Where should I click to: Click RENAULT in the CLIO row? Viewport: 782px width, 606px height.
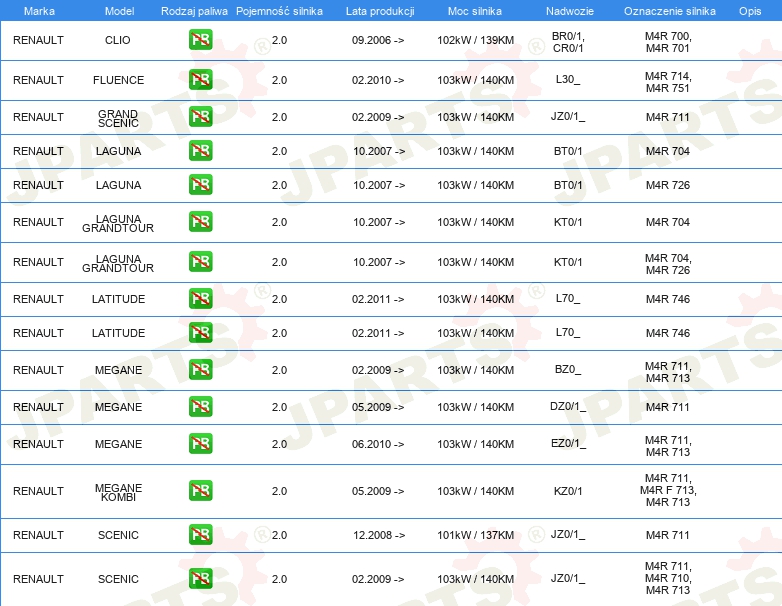(x=38, y=40)
